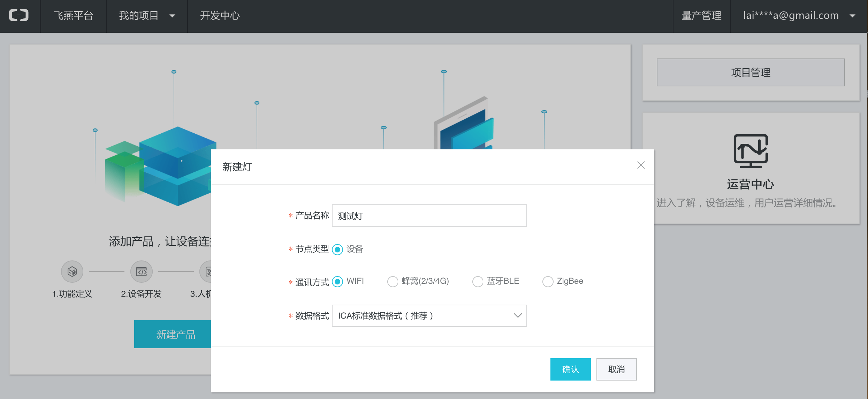Select the 设备 node type radio

[337, 249]
